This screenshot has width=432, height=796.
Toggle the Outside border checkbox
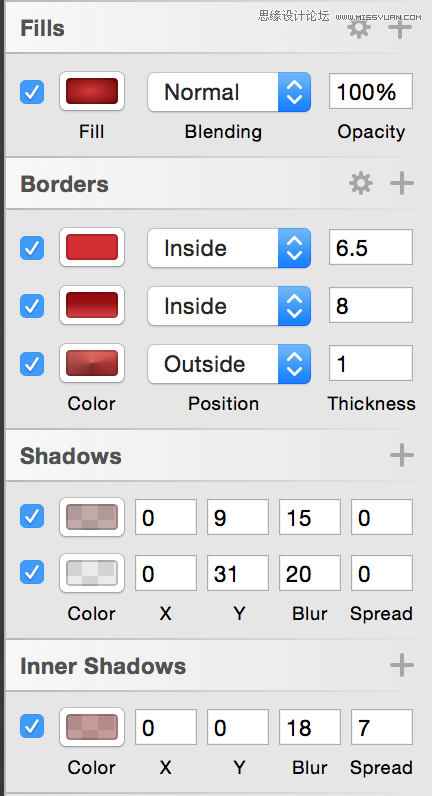32,364
